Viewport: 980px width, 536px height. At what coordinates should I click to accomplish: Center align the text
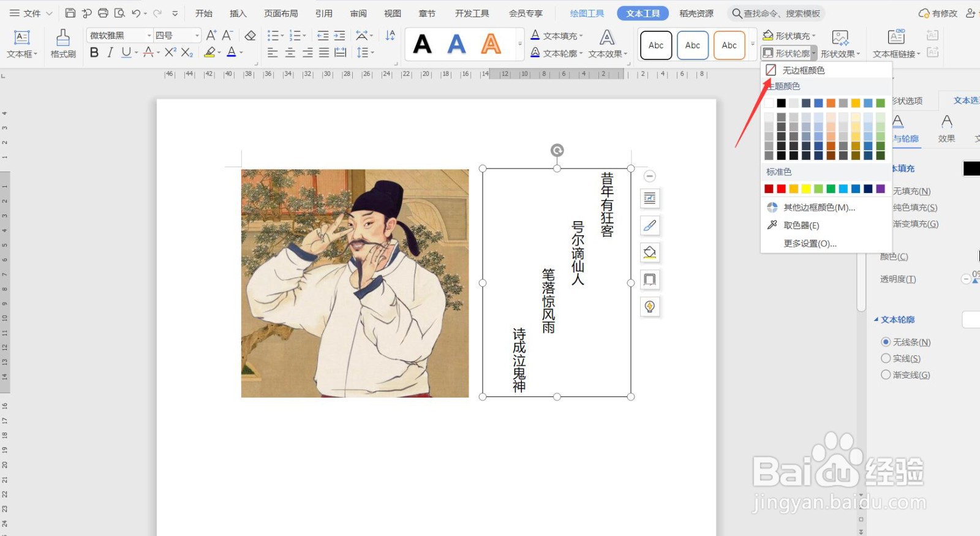click(x=290, y=53)
